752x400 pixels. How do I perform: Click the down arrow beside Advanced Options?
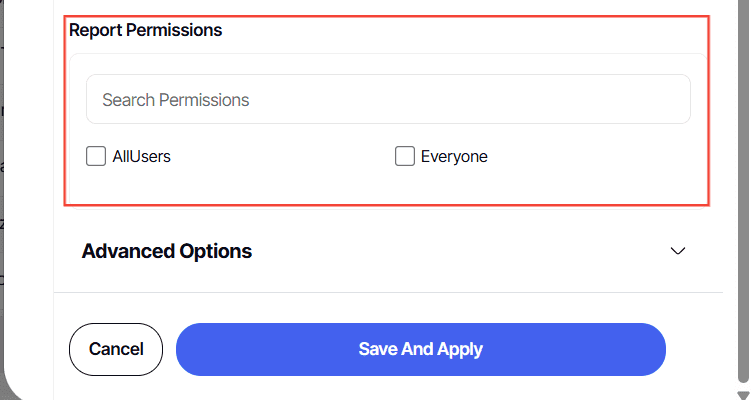pyautogui.click(x=678, y=251)
